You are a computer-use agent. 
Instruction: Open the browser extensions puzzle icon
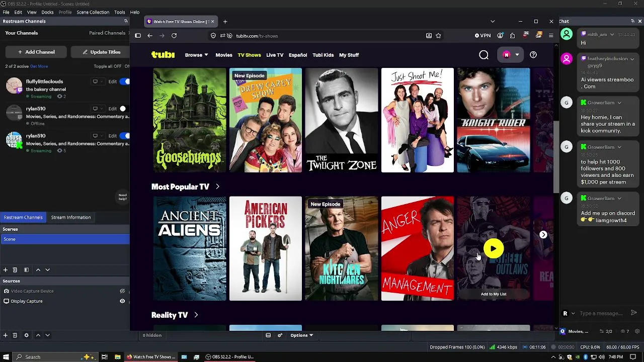(x=512, y=36)
